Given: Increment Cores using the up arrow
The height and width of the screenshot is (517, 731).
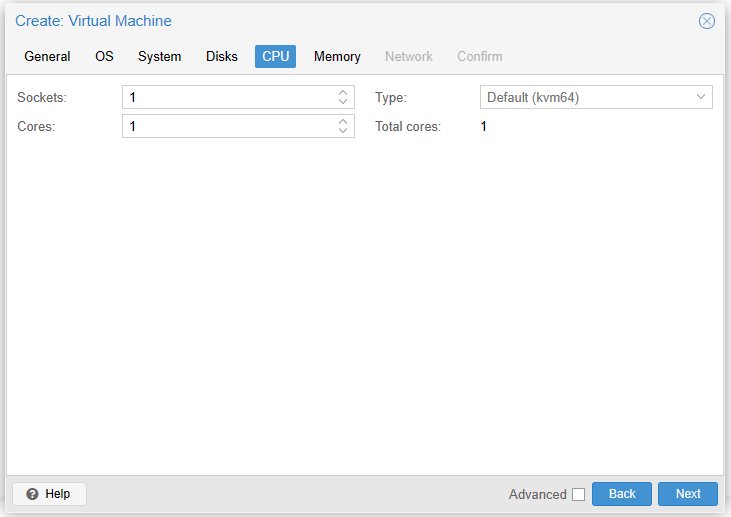Looking at the screenshot, I should pos(343,122).
